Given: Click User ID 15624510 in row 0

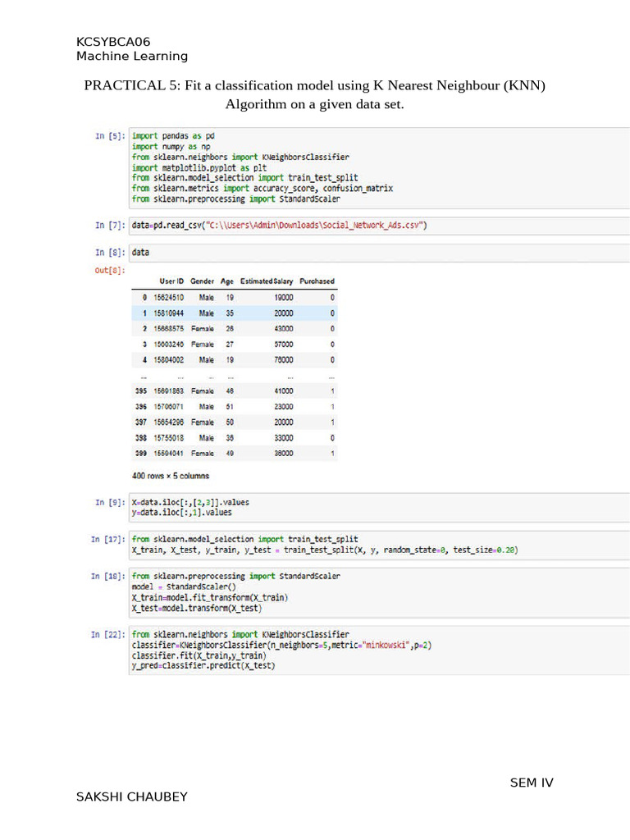Looking at the screenshot, I should (x=169, y=297).
